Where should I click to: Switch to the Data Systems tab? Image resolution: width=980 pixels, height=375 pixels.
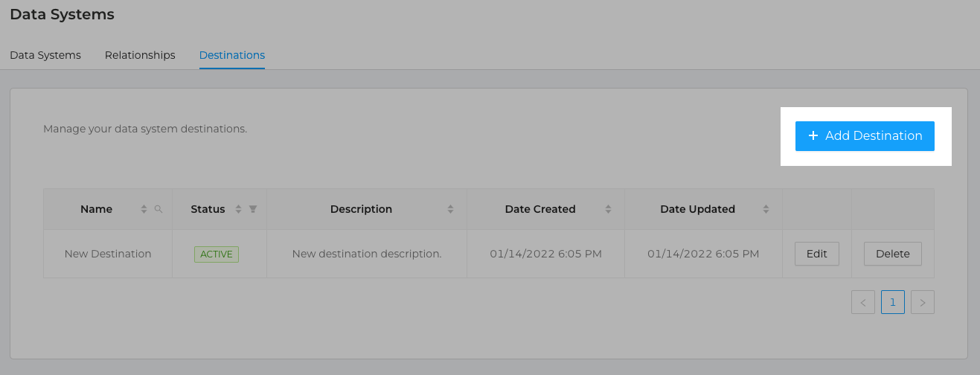click(45, 55)
